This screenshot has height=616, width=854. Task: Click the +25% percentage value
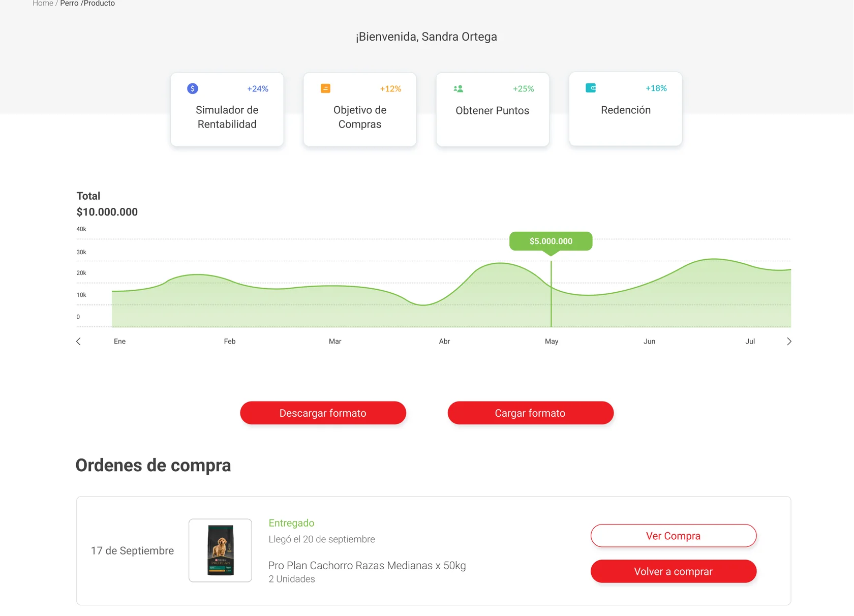(524, 88)
